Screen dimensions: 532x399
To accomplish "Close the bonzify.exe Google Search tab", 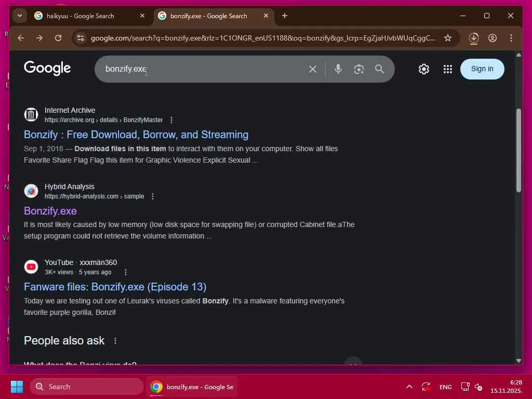I will click(266, 16).
